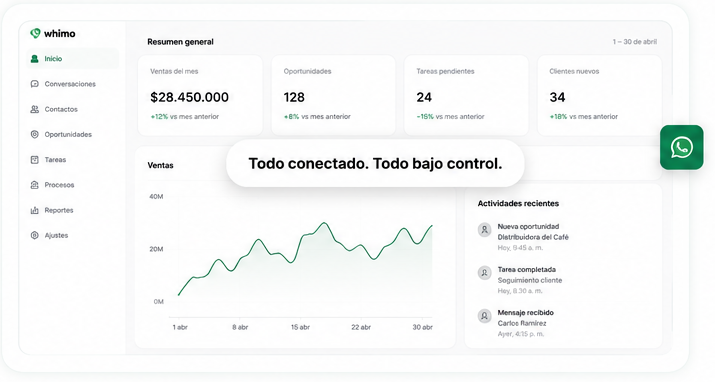
Task: Click the whimo logo icon
Action: (35, 33)
